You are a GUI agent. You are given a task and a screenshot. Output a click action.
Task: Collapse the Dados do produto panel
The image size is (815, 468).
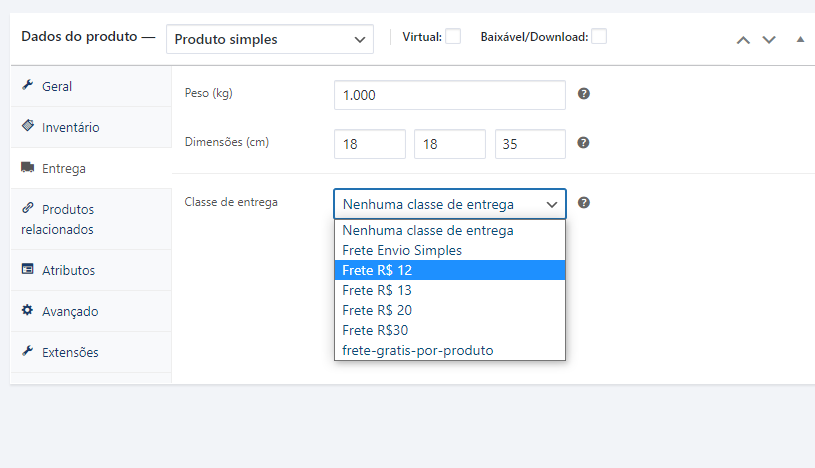[800, 40]
